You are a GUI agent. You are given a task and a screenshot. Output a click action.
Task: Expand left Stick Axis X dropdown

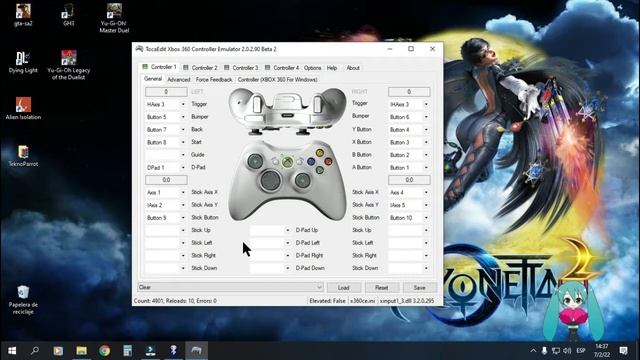coord(183,192)
